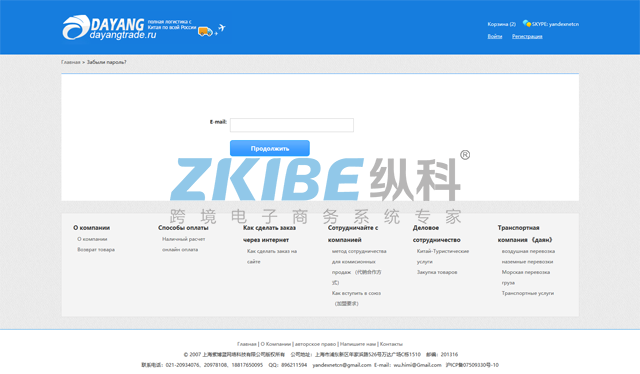This screenshot has height=374, width=640.
Task: Click the Способы оплаты heading
Action: tap(183, 228)
